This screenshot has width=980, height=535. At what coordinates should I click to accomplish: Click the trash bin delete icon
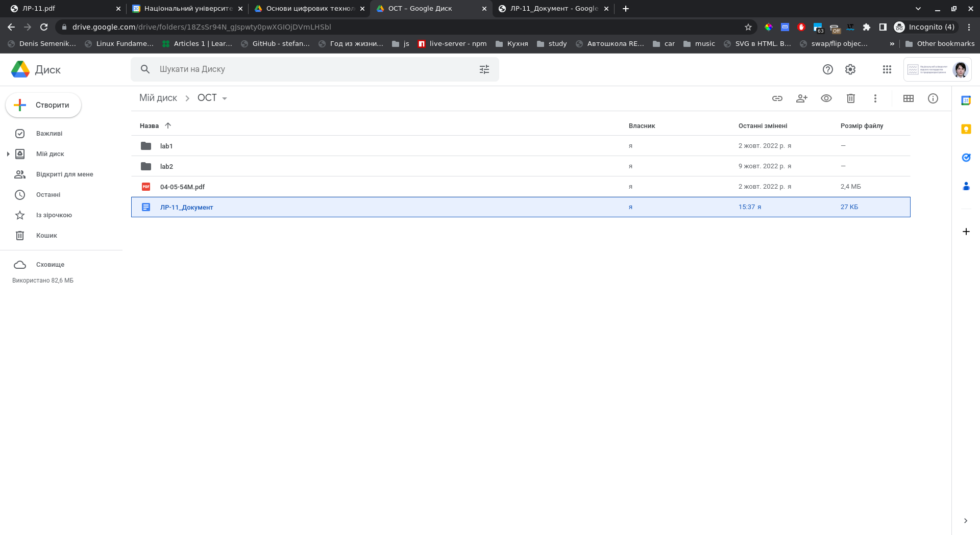[850, 98]
